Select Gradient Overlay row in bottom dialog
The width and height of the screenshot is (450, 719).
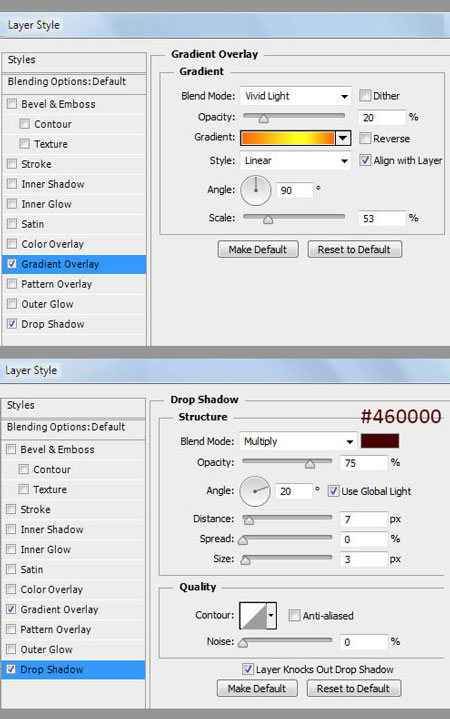73,609
